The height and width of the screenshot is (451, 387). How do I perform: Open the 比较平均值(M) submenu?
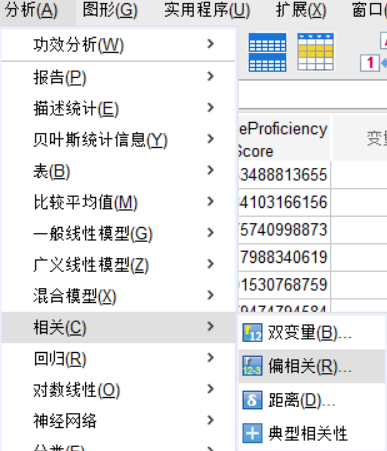(118, 202)
